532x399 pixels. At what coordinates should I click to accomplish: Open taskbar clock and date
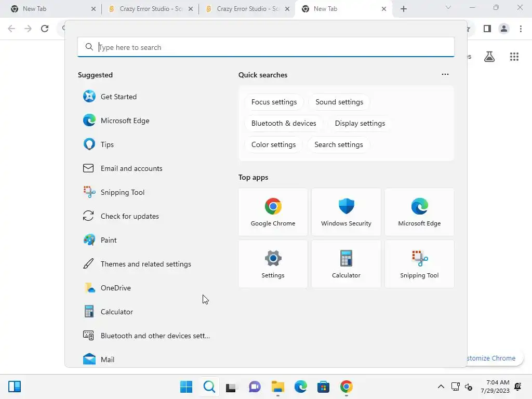pyautogui.click(x=495, y=387)
